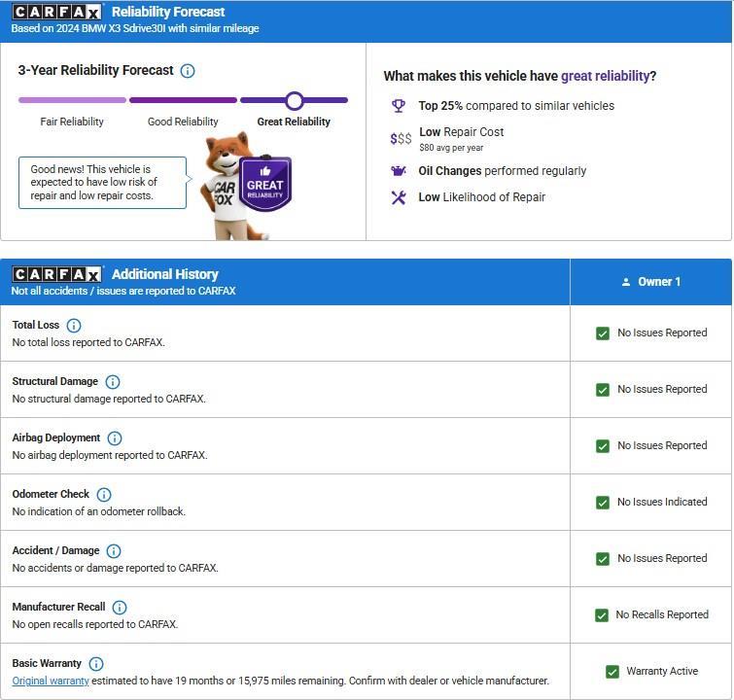
Task: Click the 'Total Loss' row heading
Action: [36, 325]
